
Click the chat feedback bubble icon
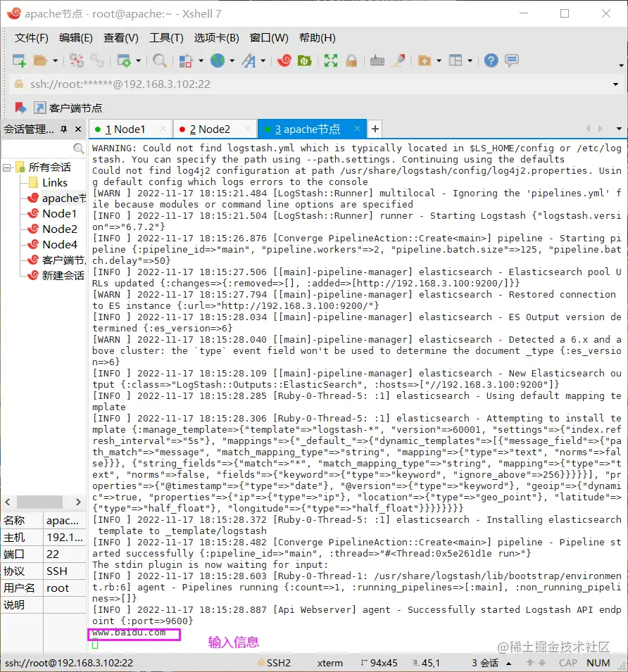click(512, 61)
